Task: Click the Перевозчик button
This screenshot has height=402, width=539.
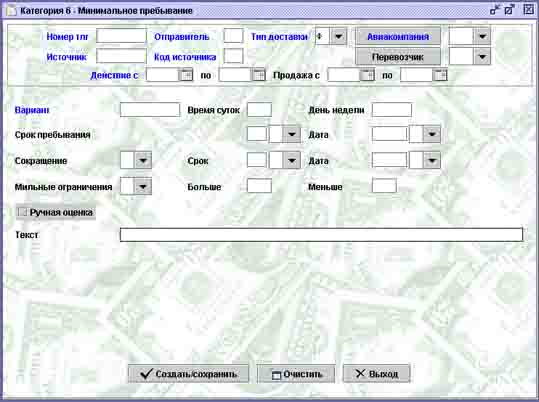Action: tap(398, 57)
